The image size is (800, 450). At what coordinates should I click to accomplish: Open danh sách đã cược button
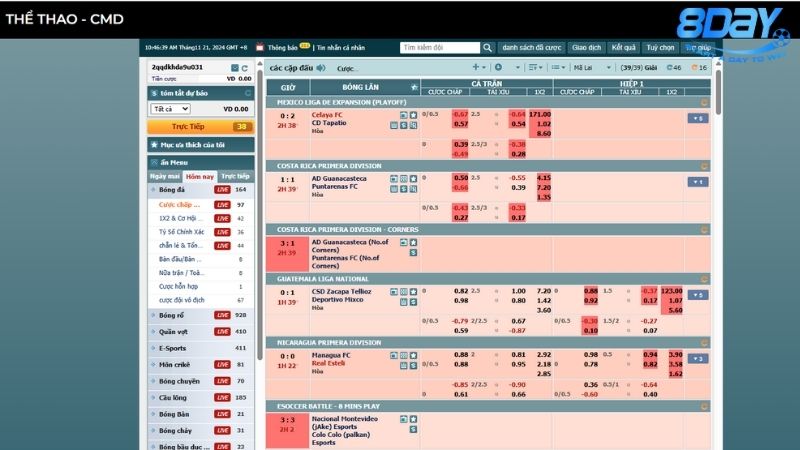pyautogui.click(x=531, y=47)
